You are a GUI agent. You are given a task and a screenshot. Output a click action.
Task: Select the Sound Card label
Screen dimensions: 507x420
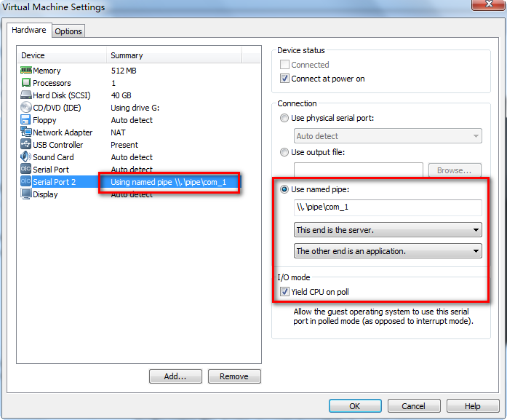(53, 157)
